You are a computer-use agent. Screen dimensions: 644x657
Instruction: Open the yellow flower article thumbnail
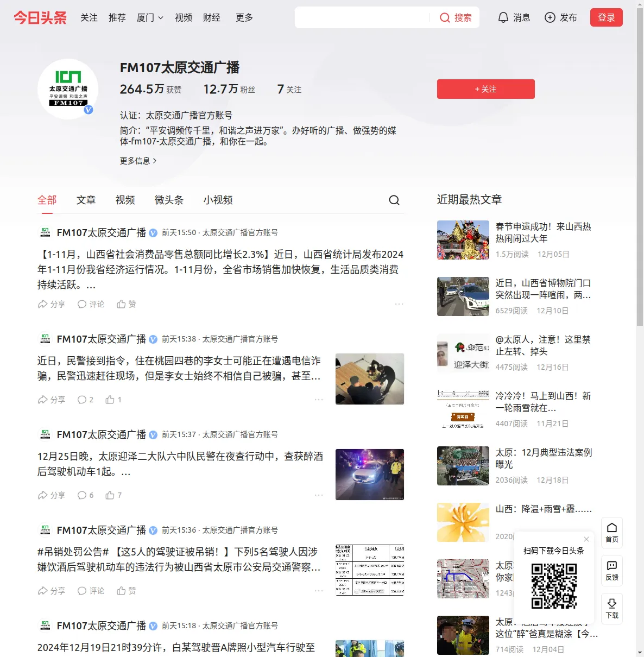(463, 522)
